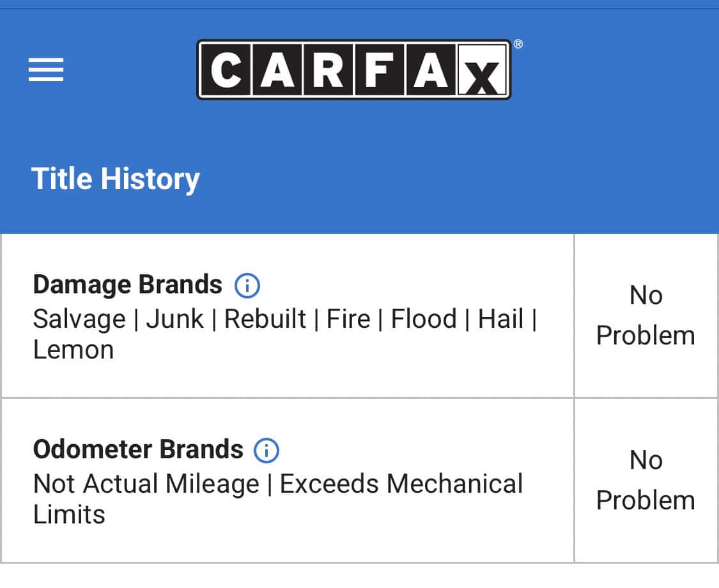Click No Problem for Damage Brands
This screenshot has height=588, width=719.
point(646,315)
